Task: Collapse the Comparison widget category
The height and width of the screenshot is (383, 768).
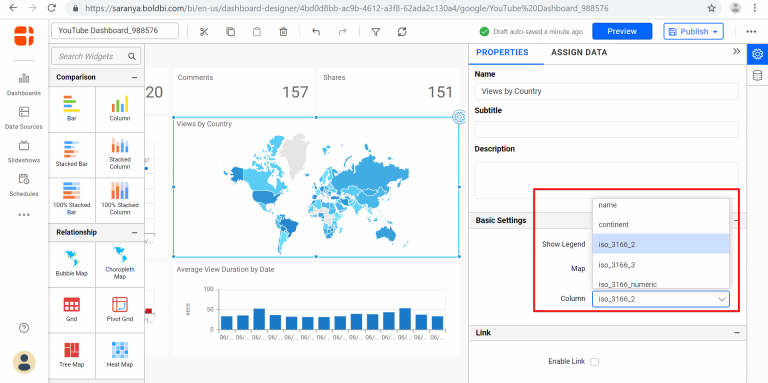Action: point(135,77)
